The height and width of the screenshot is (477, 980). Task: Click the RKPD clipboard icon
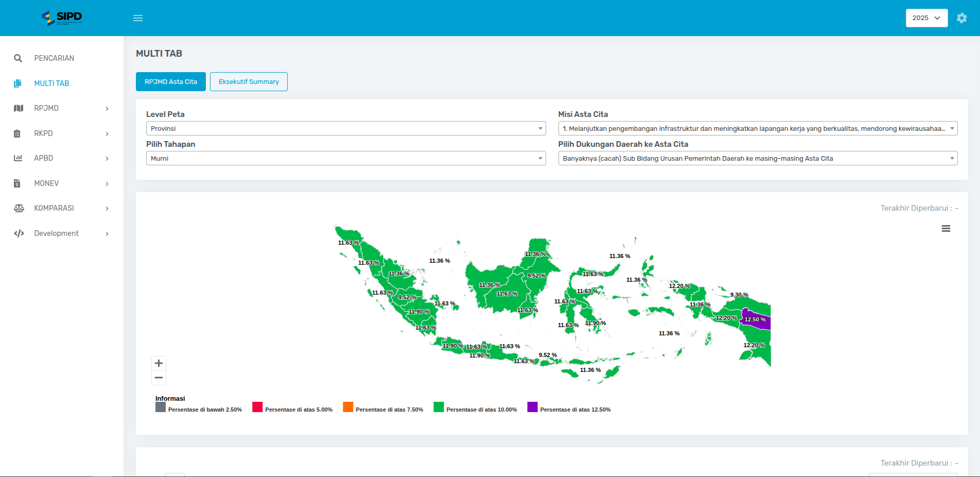point(17,133)
